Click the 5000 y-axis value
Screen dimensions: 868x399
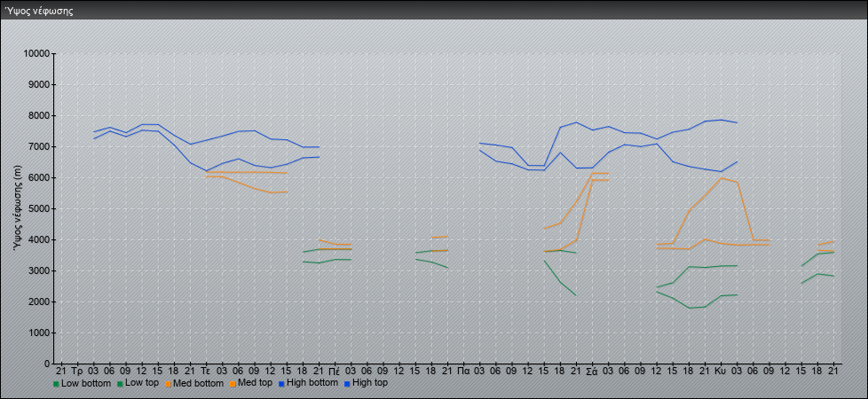tap(39, 208)
